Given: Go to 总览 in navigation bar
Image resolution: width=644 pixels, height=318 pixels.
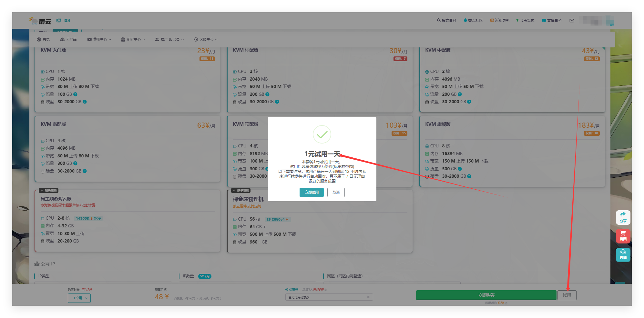Looking at the screenshot, I should pos(43,39).
